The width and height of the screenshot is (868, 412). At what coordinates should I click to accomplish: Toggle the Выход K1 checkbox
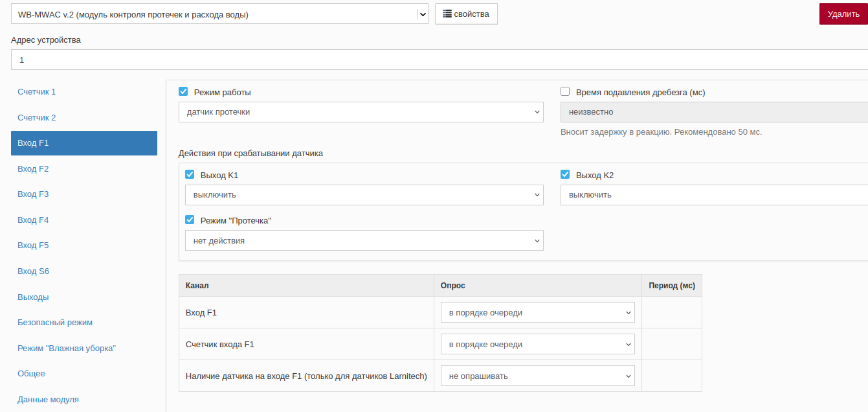click(x=190, y=175)
